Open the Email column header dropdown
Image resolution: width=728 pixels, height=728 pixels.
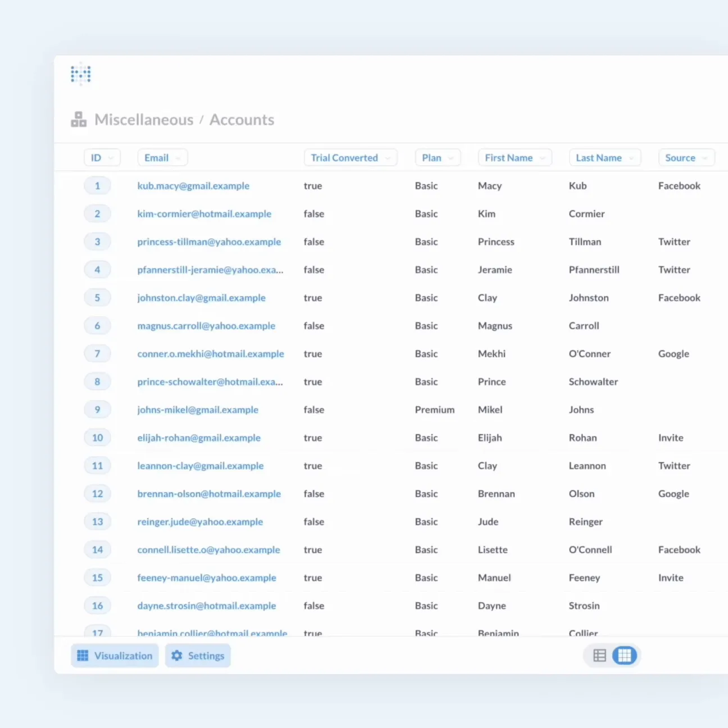point(162,158)
